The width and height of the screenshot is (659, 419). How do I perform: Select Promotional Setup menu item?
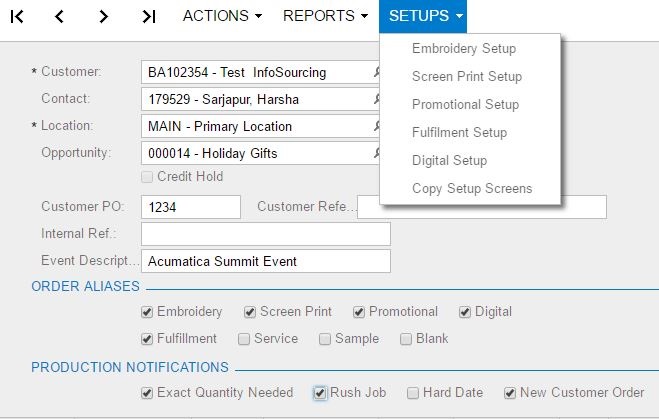click(465, 104)
